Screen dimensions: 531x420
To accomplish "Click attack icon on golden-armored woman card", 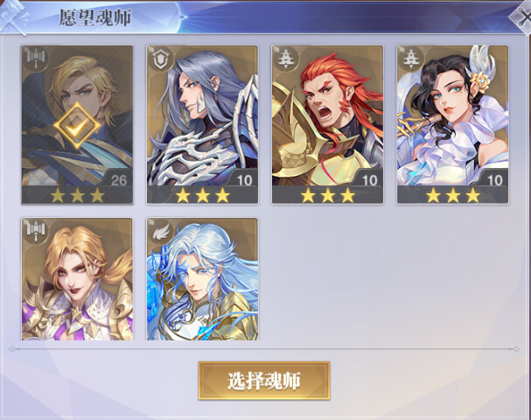I will (36, 231).
